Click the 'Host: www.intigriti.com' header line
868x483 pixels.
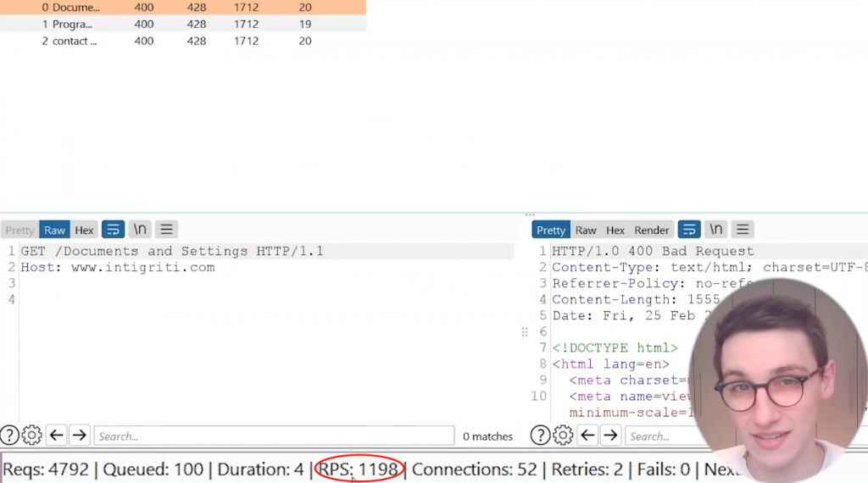(x=118, y=267)
